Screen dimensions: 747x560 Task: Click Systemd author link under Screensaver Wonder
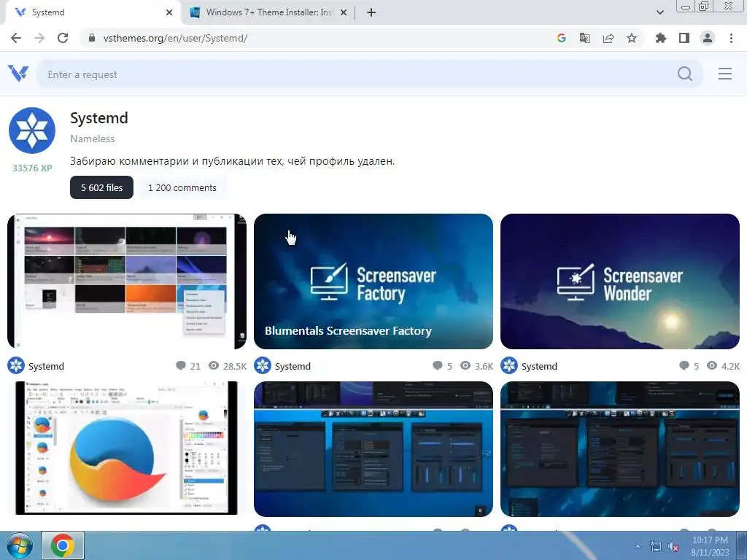coord(539,366)
